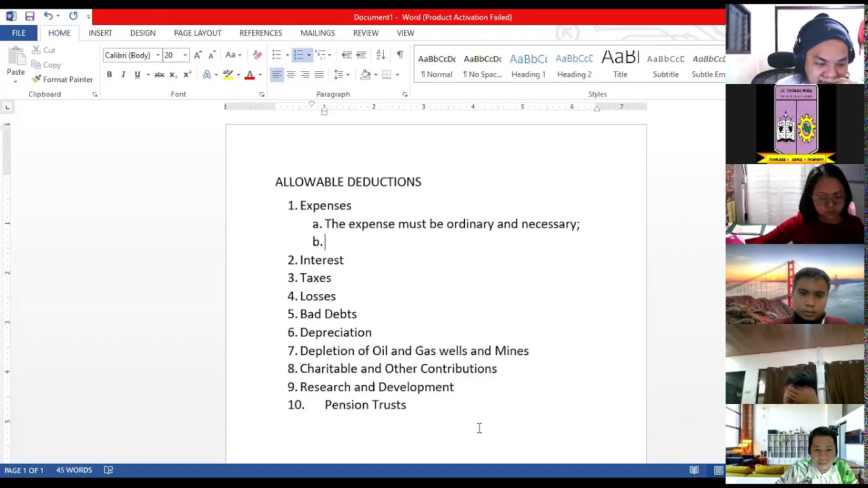Switch to PAGE LAYOUT tab
868x488 pixels.
point(197,33)
